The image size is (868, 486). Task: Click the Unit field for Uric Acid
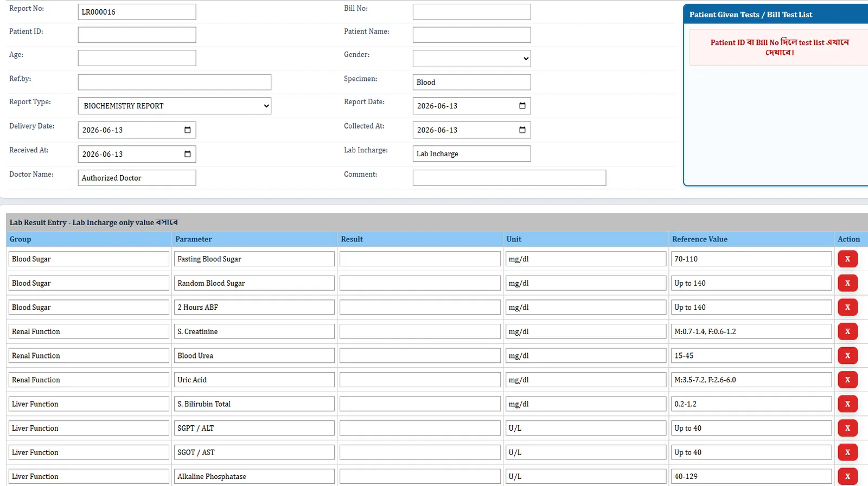point(585,380)
